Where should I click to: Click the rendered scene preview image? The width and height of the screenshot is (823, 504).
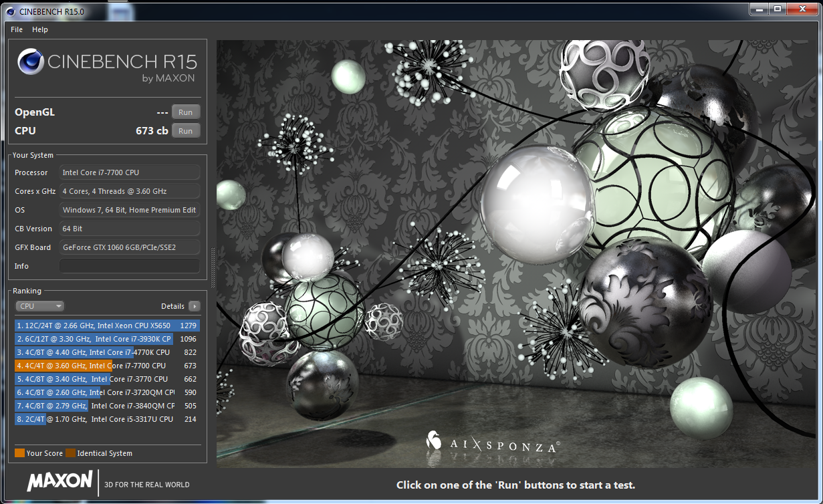tap(517, 253)
